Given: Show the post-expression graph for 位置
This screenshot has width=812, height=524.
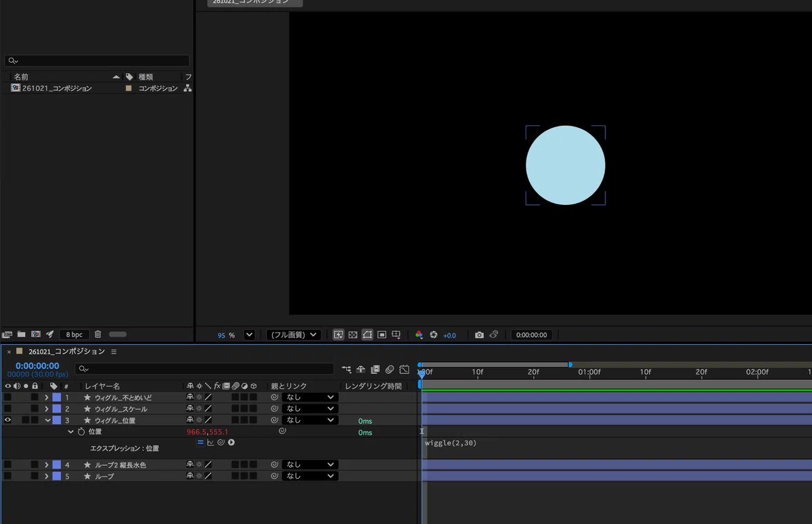Looking at the screenshot, I should click(210, 442).
